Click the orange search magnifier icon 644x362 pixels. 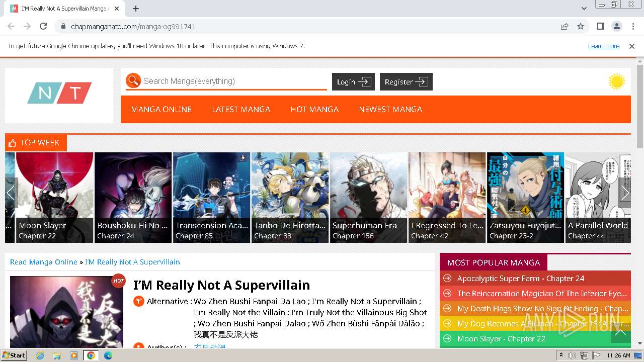click(133, 80)
